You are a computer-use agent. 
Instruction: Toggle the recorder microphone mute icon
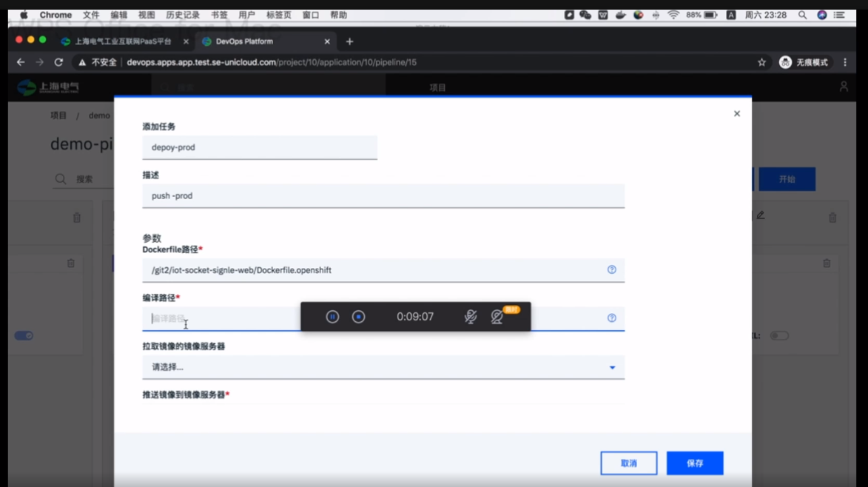[471, 317]
